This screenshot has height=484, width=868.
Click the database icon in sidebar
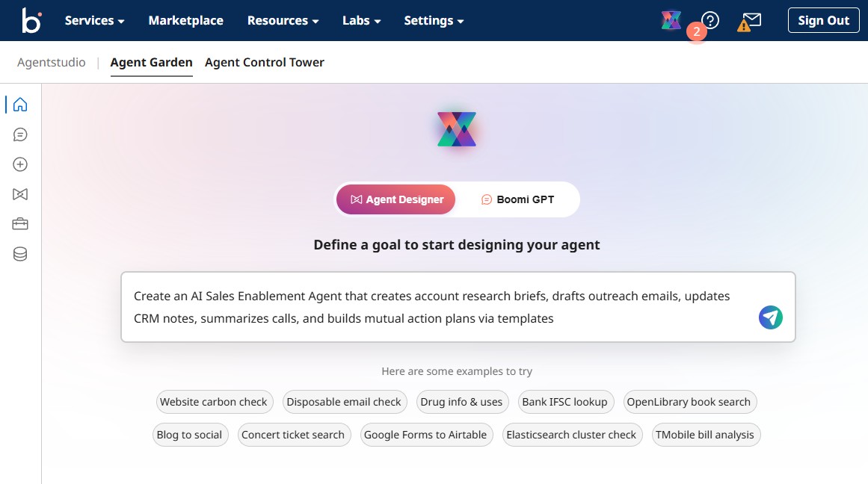pos(19,253)
